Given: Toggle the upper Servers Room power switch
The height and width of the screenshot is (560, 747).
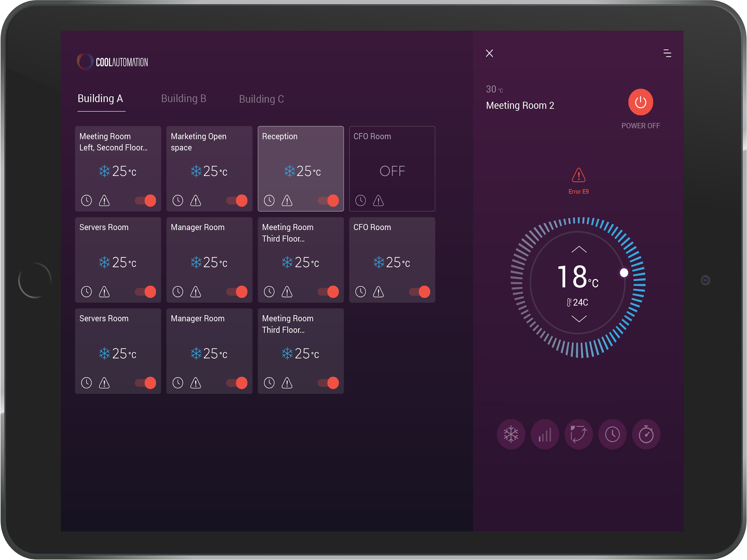Looking at the screenshot, I should tap(145, 292).
